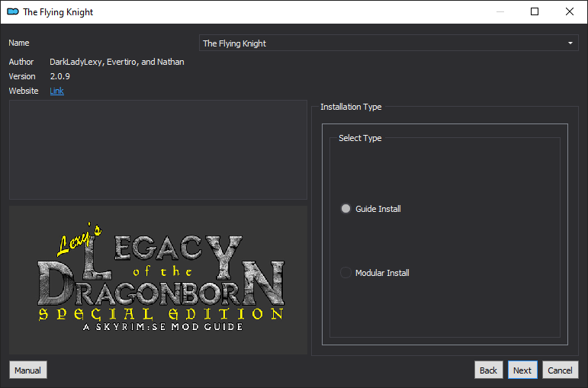Image resolution: width=588 pixels, height=388 pixels.
Task: Click the version number 2.0.9
Action: pos(60,76)
